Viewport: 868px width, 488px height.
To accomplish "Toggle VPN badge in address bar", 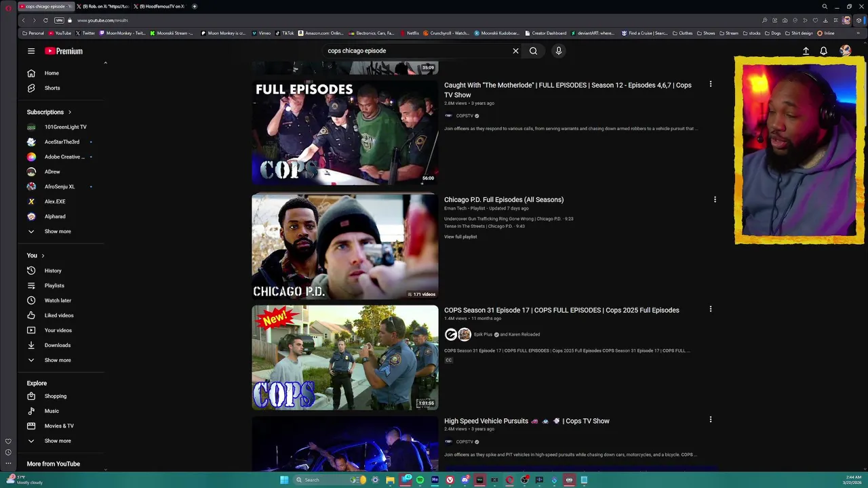I will pos(59,20).
